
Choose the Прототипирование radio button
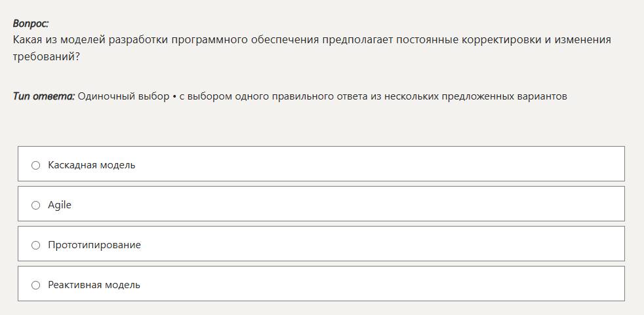pos(35,245)
